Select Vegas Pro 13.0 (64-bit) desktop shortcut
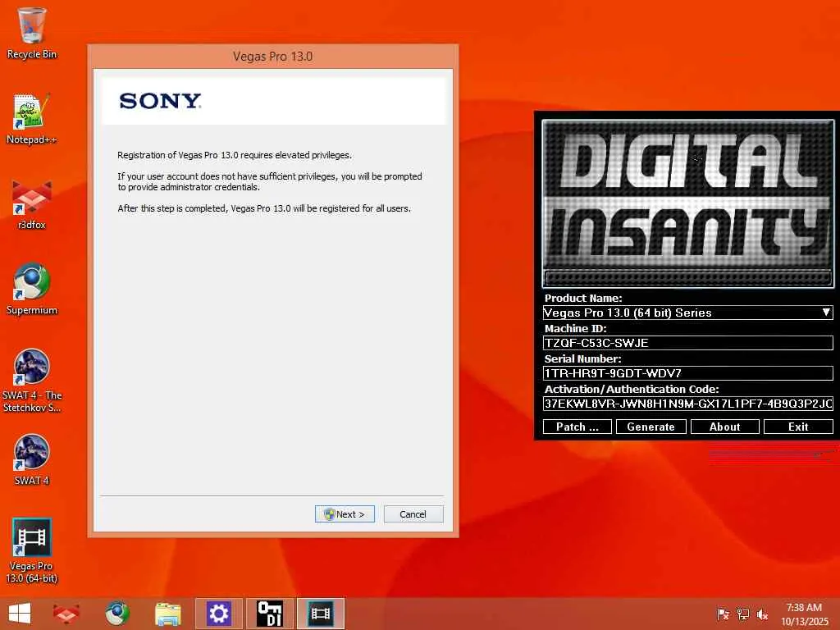 [x=32, y=550]
